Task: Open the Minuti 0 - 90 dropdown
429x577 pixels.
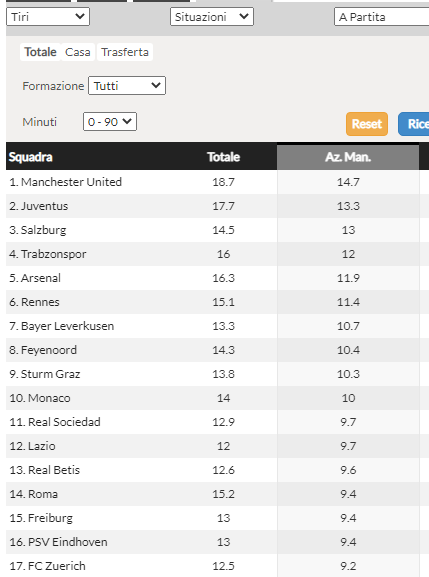Action: tap(110, 122)
